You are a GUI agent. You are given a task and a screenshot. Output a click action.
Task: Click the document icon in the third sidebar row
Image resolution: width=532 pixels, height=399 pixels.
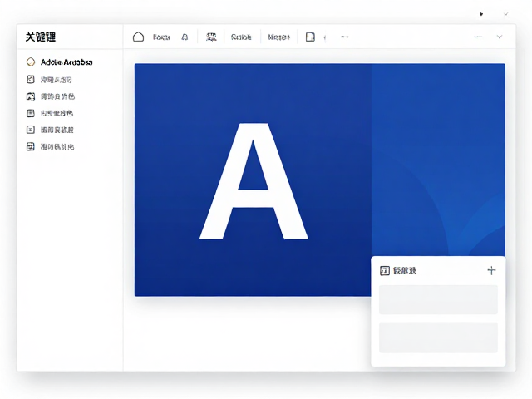tap(31, 113)
